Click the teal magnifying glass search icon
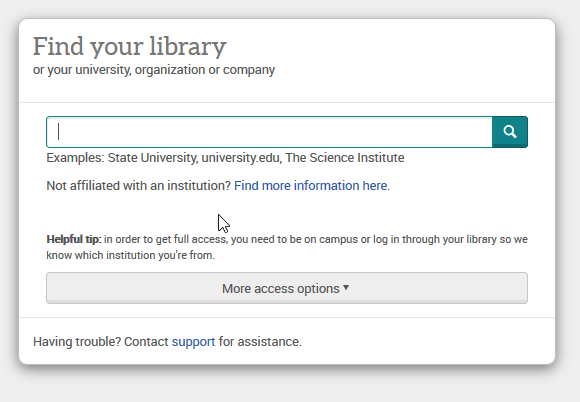 tap(510, 132)
